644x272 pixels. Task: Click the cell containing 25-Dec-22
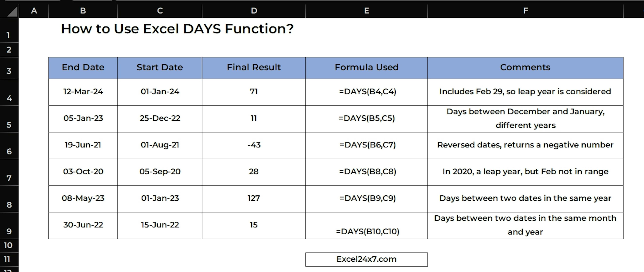tap(160, 118)
